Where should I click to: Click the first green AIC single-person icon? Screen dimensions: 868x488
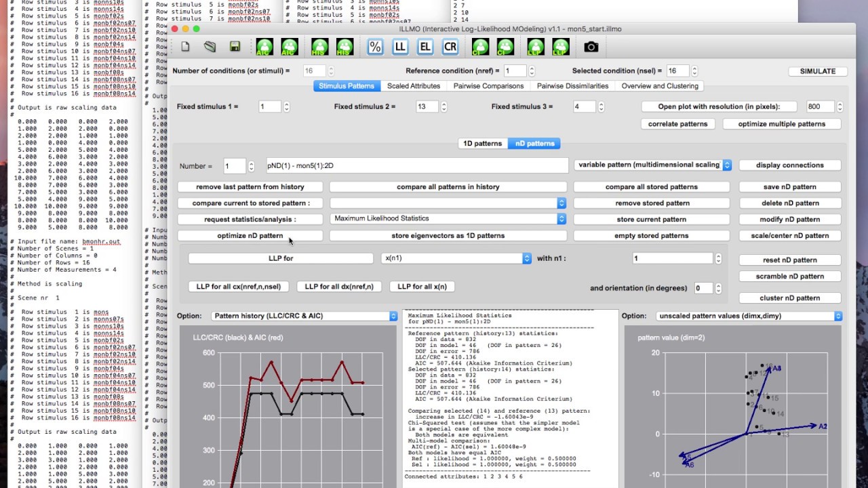point(264,47)
